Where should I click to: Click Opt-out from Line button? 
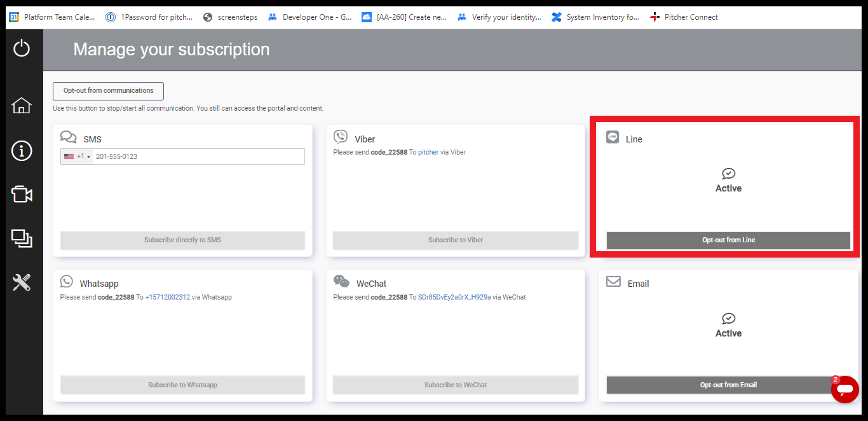(728, 240)
